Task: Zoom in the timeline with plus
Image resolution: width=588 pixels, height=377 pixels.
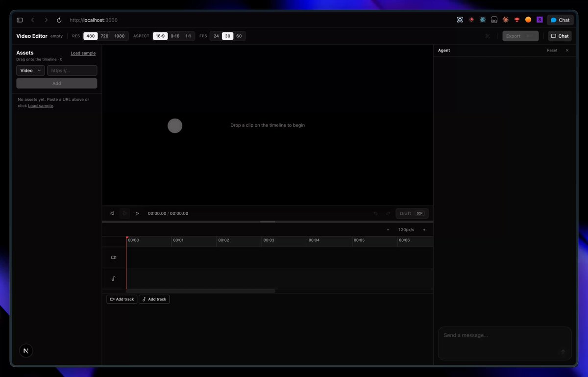Action: tap(424, 229)
